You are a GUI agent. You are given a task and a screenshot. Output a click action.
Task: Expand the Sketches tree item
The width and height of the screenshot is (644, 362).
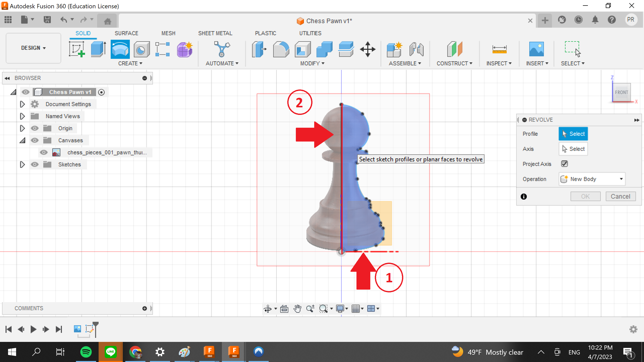(x=22, y=164)
